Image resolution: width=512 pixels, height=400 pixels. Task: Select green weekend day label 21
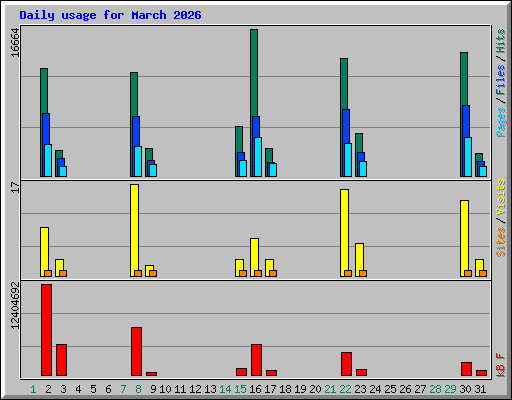click(x=330, y=389)
